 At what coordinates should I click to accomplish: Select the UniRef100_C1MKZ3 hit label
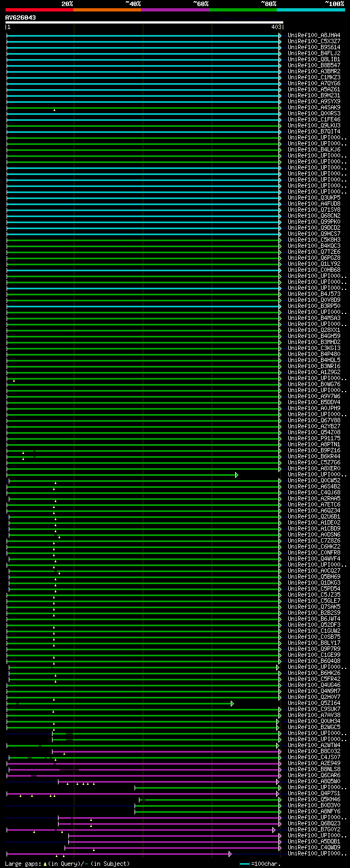point(314,78)
